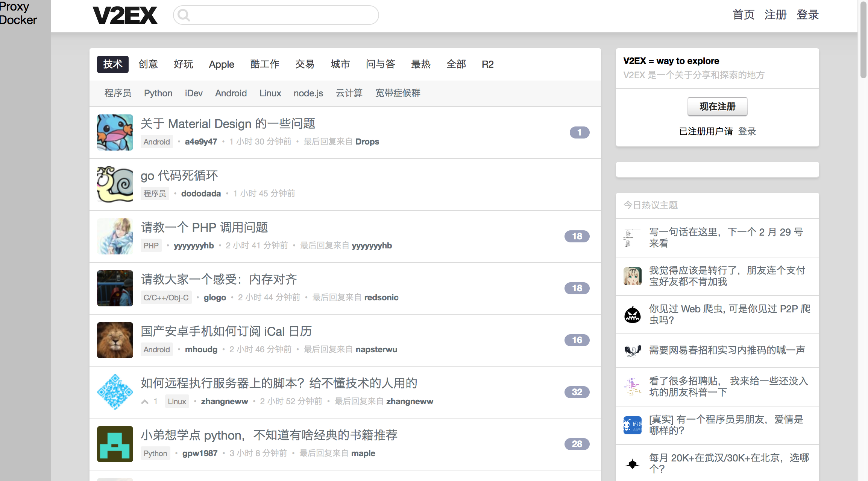Open last replier redsonic's profile

(381, 297)
